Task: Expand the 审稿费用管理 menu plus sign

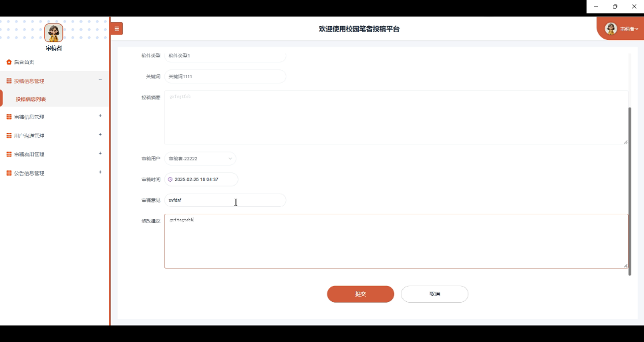Action: pos(100,154)
